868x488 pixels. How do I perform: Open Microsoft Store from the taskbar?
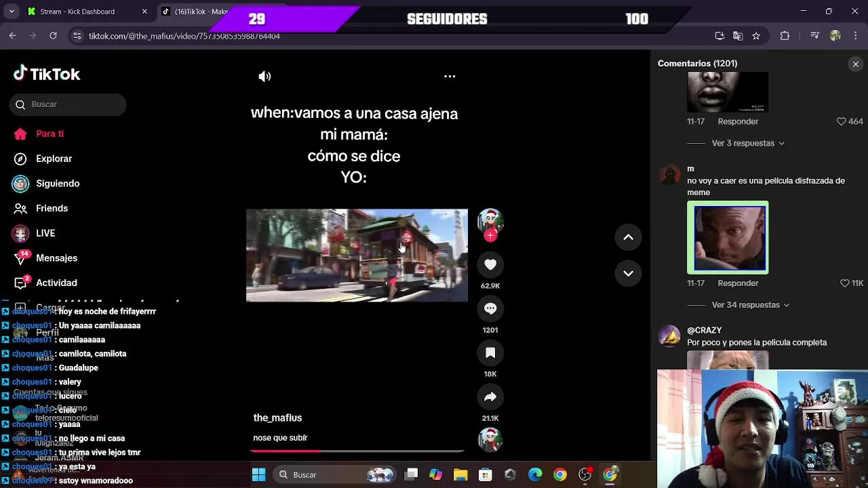pyautogui.click(x=485, y=474)
